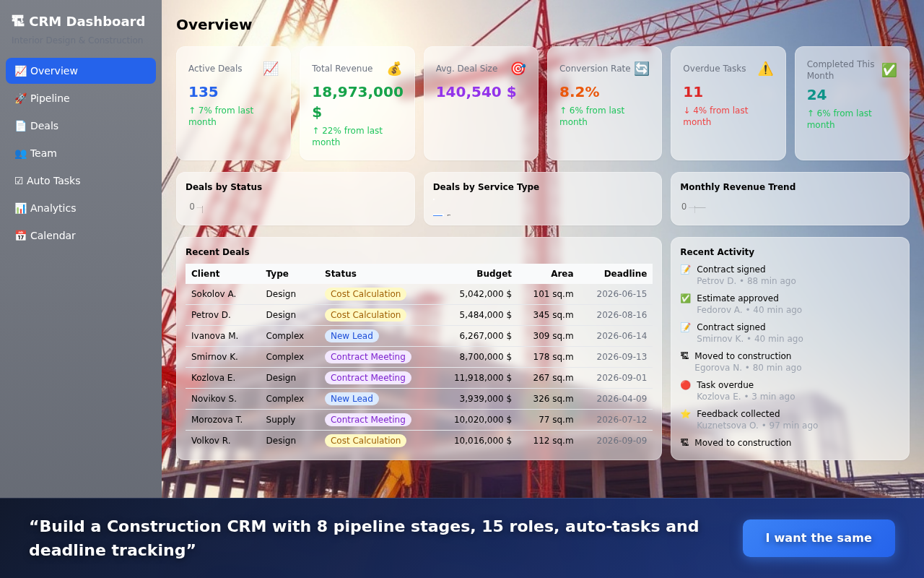
Task: Click the CRM Dashboard logo icon
Action: coord(20,21)
